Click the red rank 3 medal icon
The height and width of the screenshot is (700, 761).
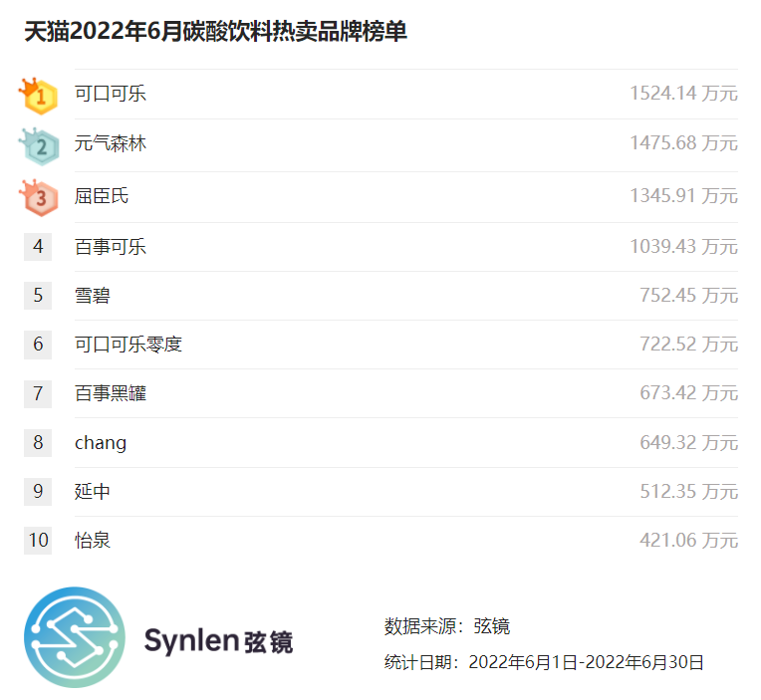39,197
